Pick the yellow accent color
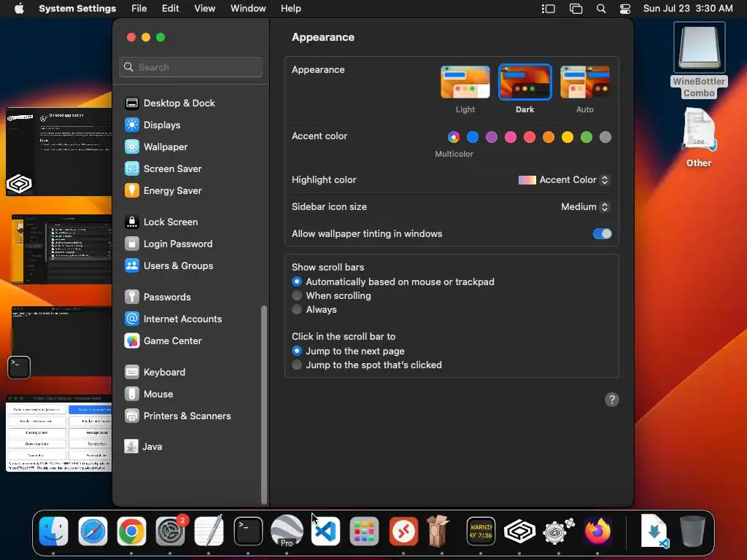The height and width of the screenshot is (560, 747). (x=568, y=137)
